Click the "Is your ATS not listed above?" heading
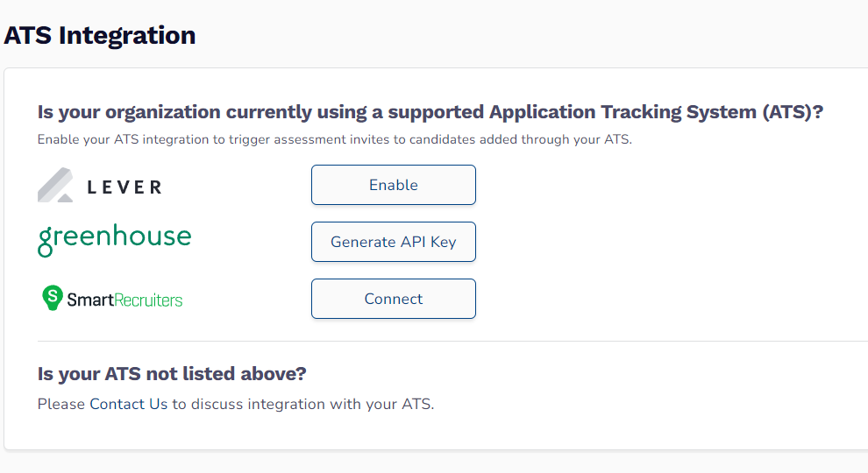 click(172, 374)
